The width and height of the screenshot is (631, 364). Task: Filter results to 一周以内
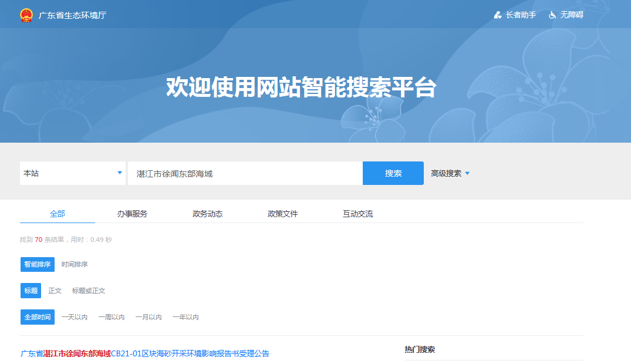pyautogui.click(x=112, y=317)
